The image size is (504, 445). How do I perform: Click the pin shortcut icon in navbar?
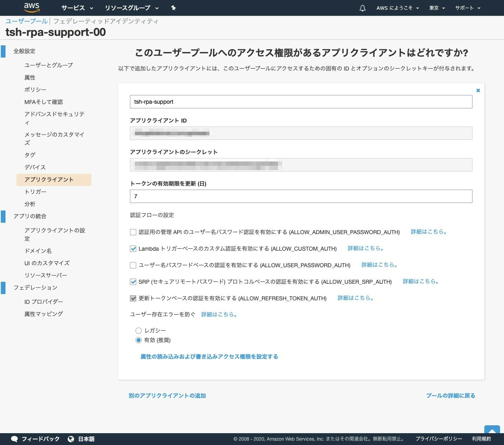173,8
